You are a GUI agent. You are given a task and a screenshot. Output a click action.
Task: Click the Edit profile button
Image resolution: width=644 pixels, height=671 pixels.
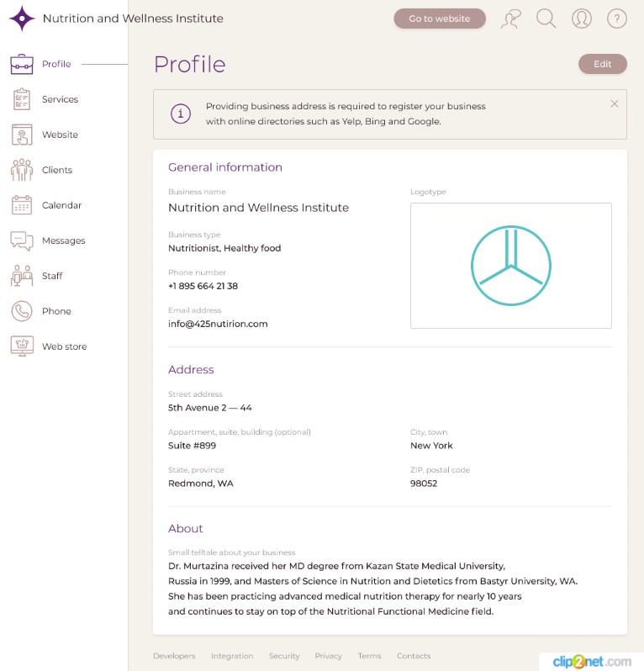603,64
